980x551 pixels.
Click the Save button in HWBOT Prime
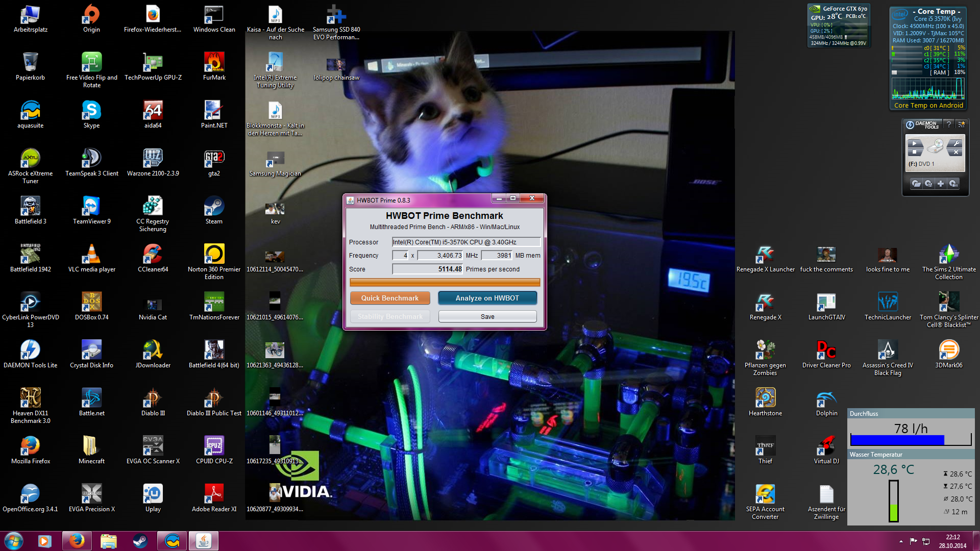487,316
